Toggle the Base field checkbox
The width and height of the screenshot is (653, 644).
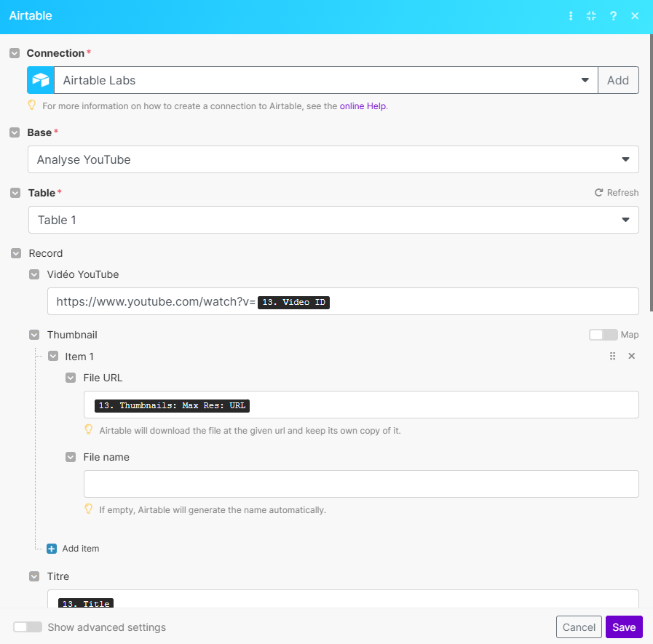(15, 132)
